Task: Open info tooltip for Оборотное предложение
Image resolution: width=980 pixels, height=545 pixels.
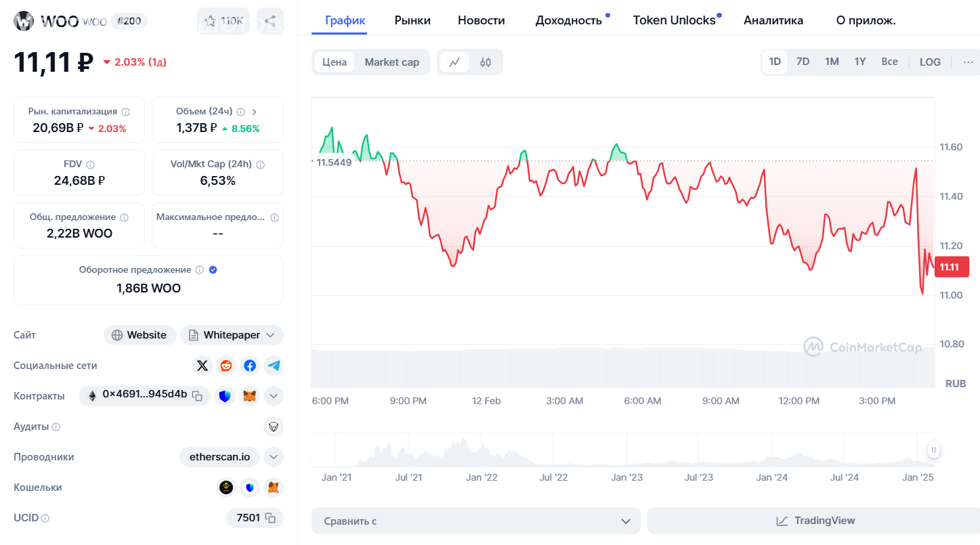Action: [199, 269]
